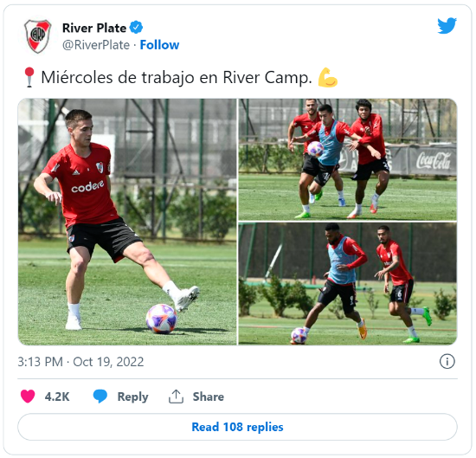Click the share upload arrow icon
Screen dimensions: 476x458
(176, 397)
